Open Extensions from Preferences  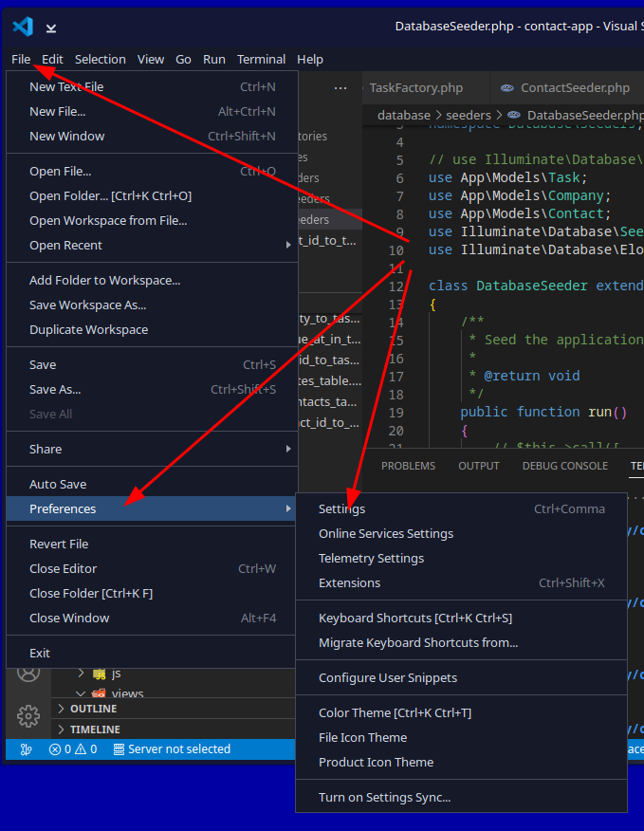click(x=461, y=583)
